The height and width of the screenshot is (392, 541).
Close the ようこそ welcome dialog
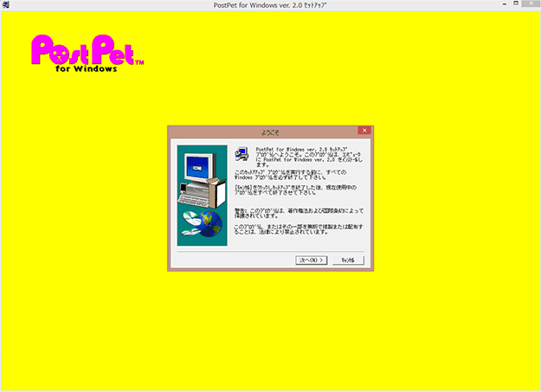(x=364, y=131)
